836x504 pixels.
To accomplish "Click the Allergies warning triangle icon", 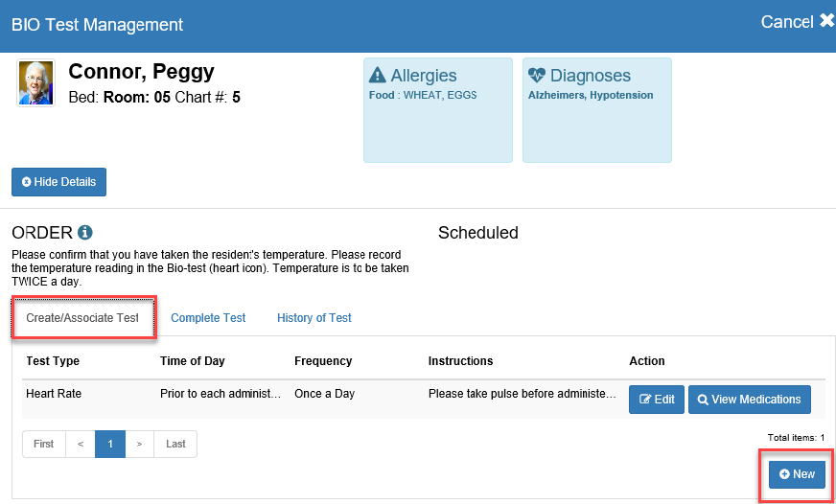I will (378, 76).
